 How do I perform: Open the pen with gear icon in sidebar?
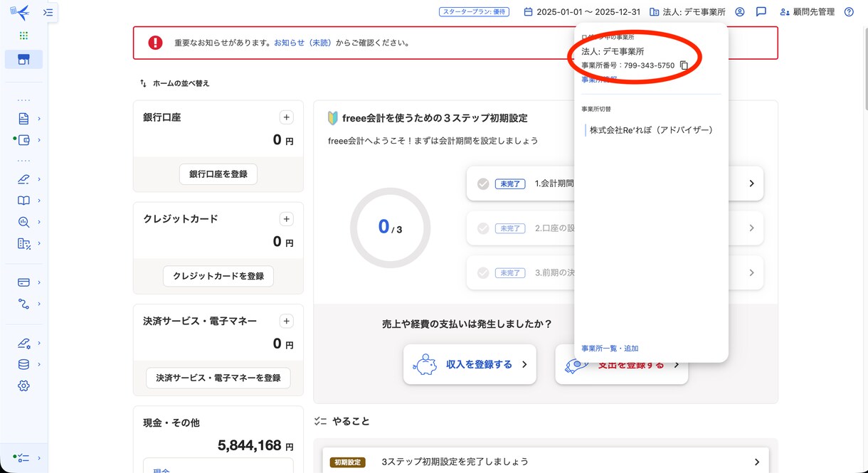click(23, 343)
